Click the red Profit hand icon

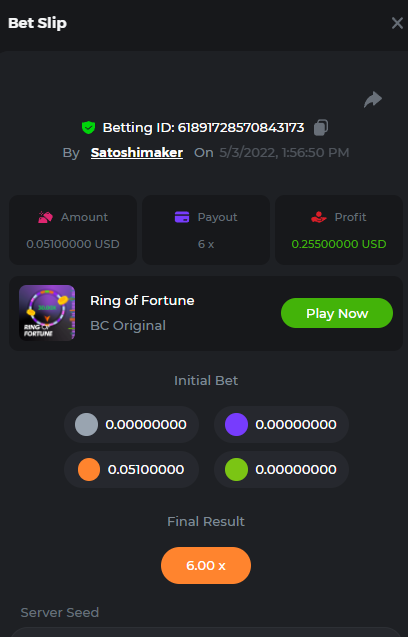coord(319,217)
